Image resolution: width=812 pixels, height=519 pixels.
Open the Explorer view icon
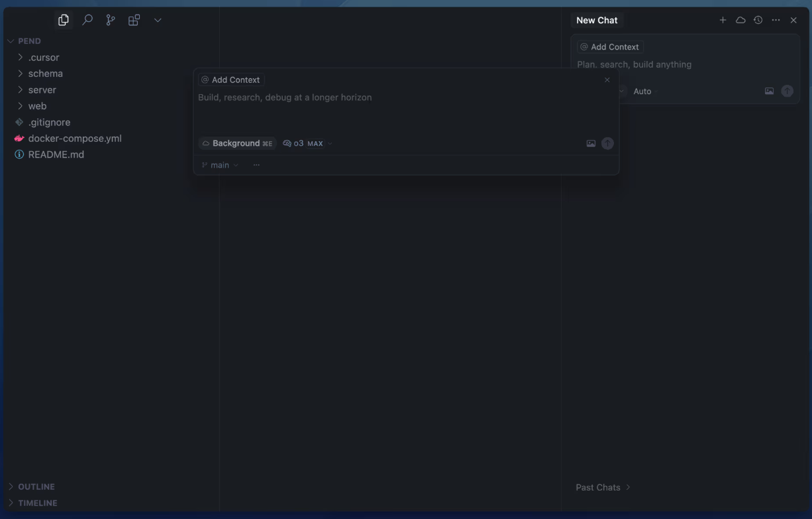[64, 21]
